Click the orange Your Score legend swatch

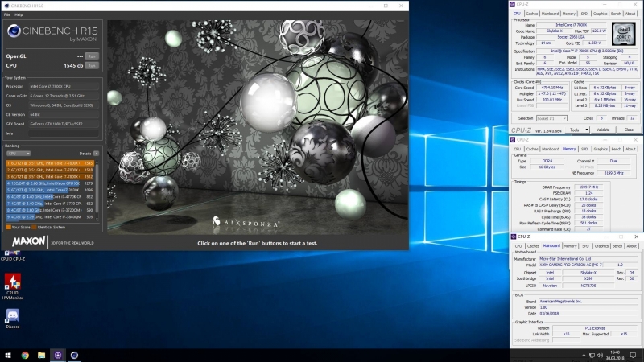tap(8, 227)
